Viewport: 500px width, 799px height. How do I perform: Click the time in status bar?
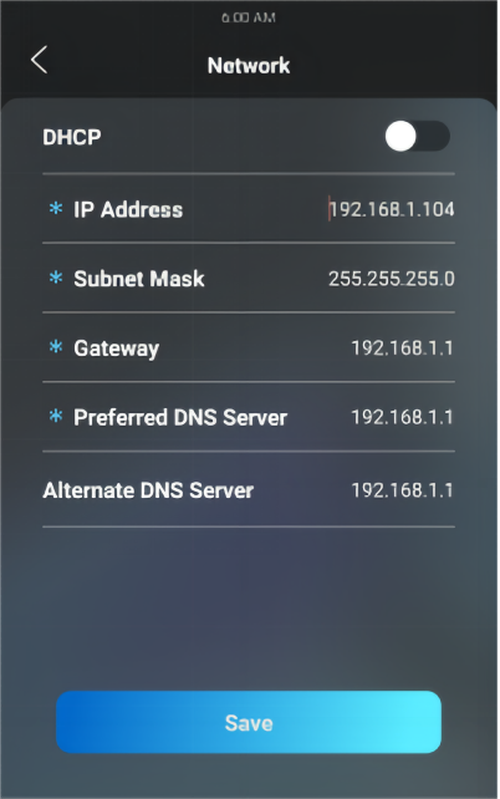click(x=249, y=18)
